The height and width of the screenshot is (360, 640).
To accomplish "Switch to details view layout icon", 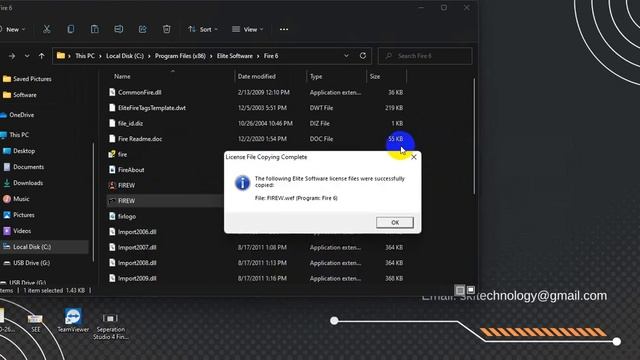I will (460, 290).
